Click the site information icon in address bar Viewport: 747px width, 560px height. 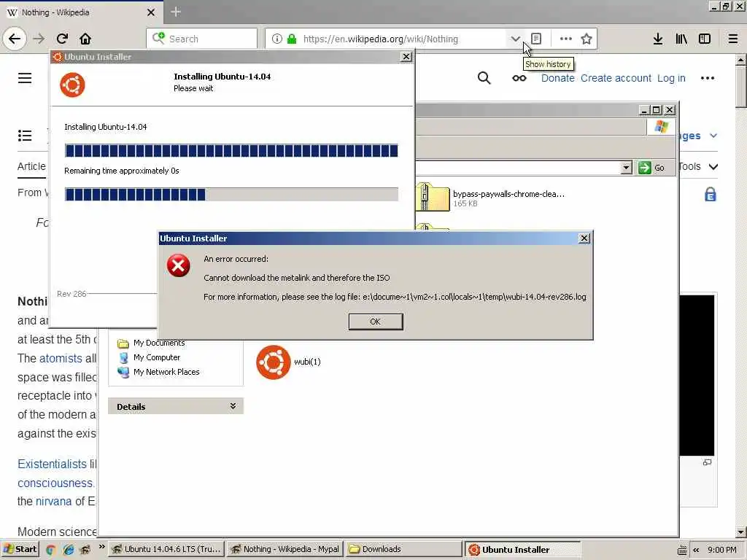point(276,39)
